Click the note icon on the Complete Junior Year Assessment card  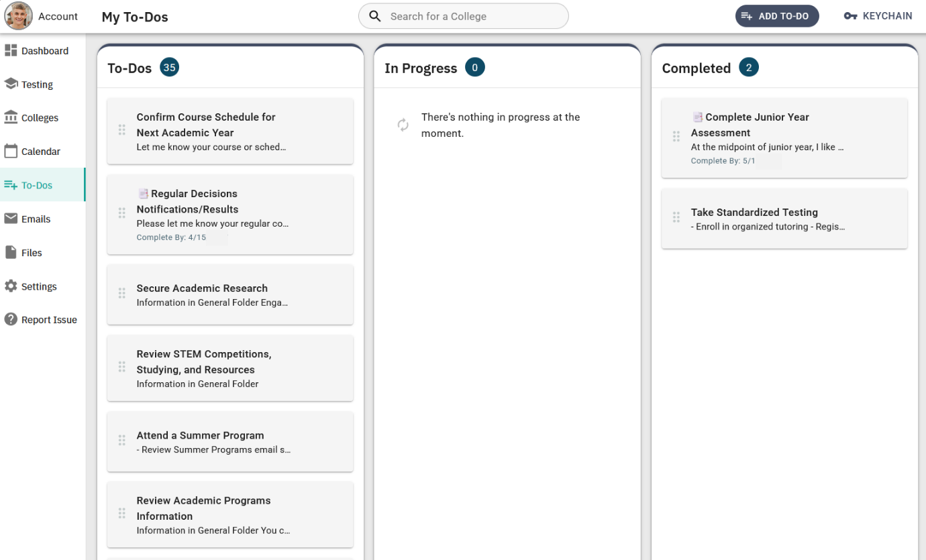coord(697,117)
